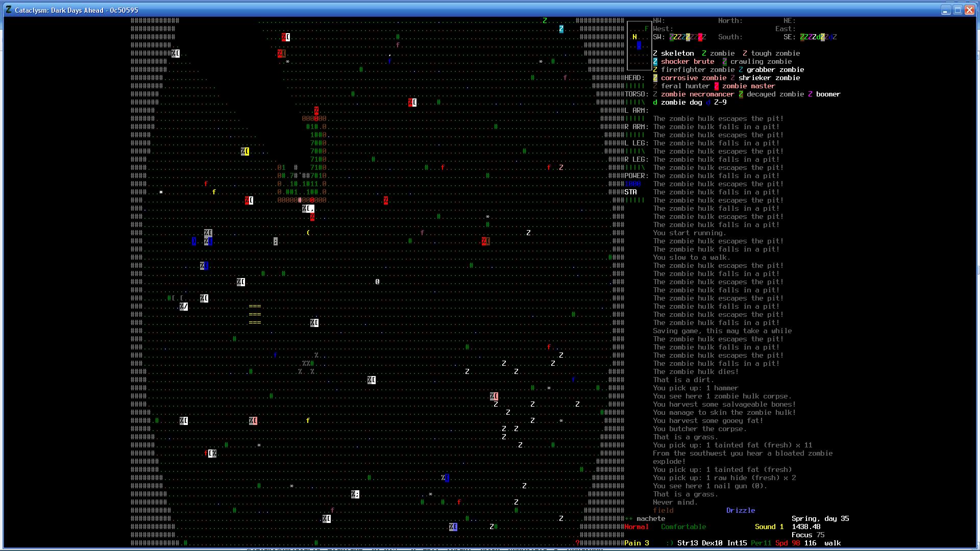Click the red zombie master legend icon
The image size is (980, 551).
717,86
